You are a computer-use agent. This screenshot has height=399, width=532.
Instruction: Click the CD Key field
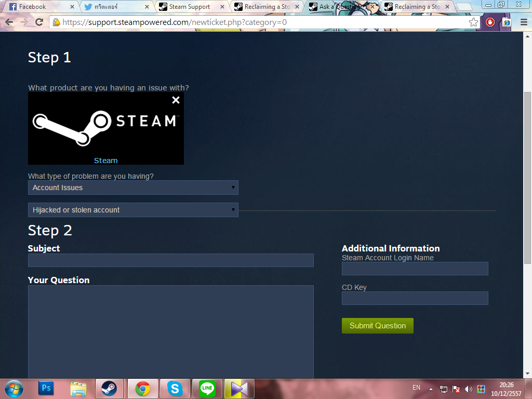click(415, 298)
